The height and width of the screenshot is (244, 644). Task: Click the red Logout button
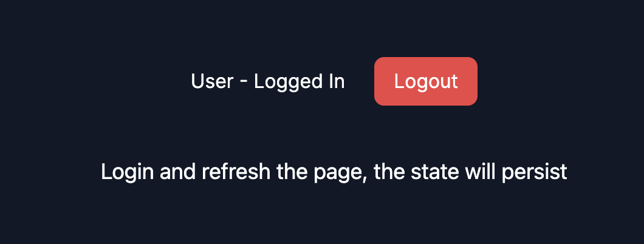(425, 81)
